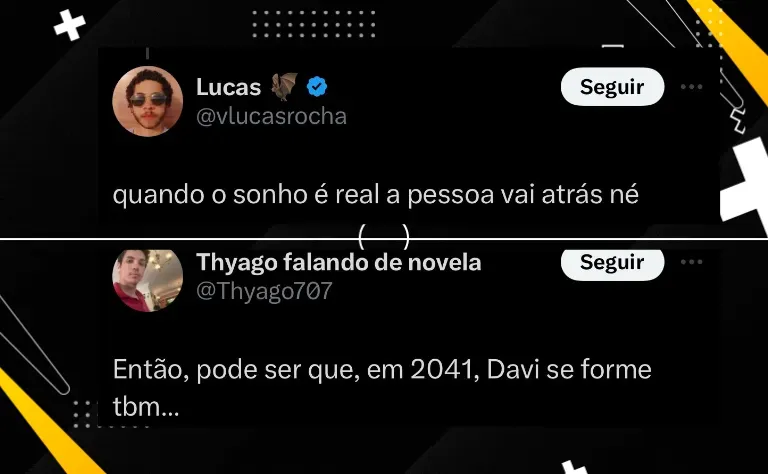This screenshot has width=768, height=474.
Task: Click the white plus icon at top left
Action: tap(70, 25)
